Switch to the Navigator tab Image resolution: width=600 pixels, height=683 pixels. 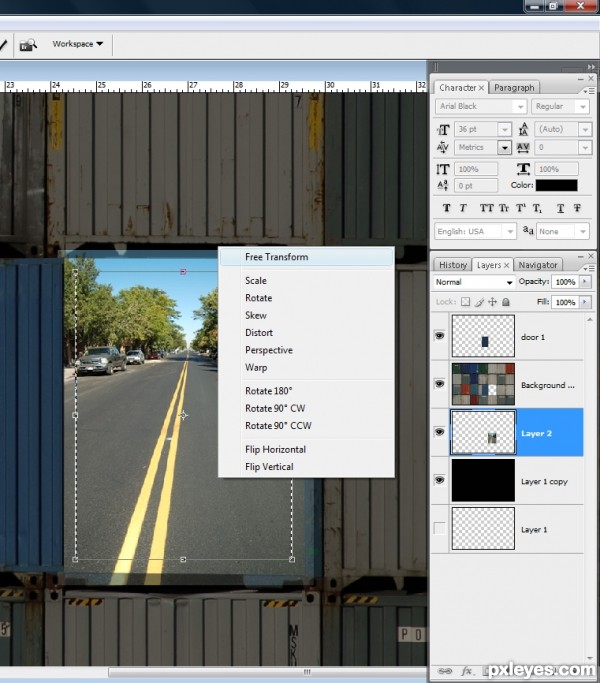tap(538, 265)
